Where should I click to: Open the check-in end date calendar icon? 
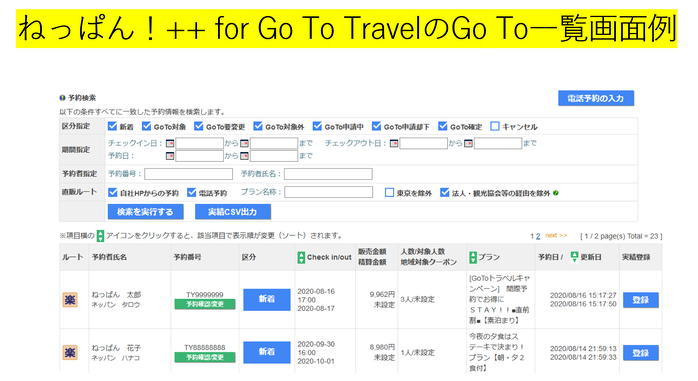[244, 143]
